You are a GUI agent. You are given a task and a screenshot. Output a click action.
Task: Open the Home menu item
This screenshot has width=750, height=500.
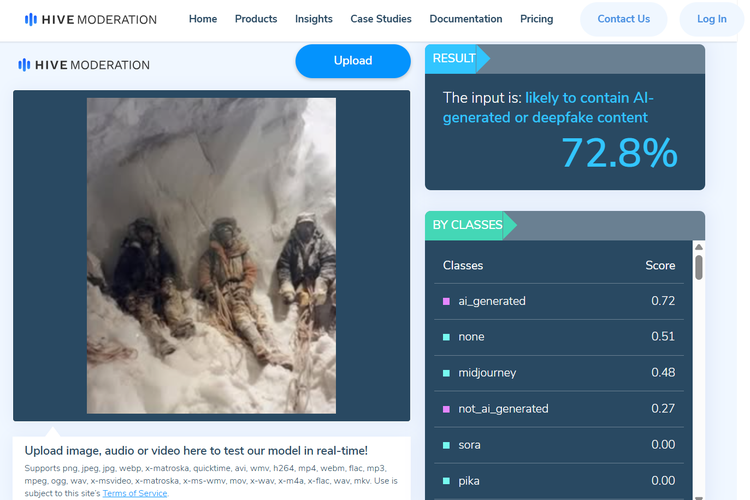coord(203,19)
